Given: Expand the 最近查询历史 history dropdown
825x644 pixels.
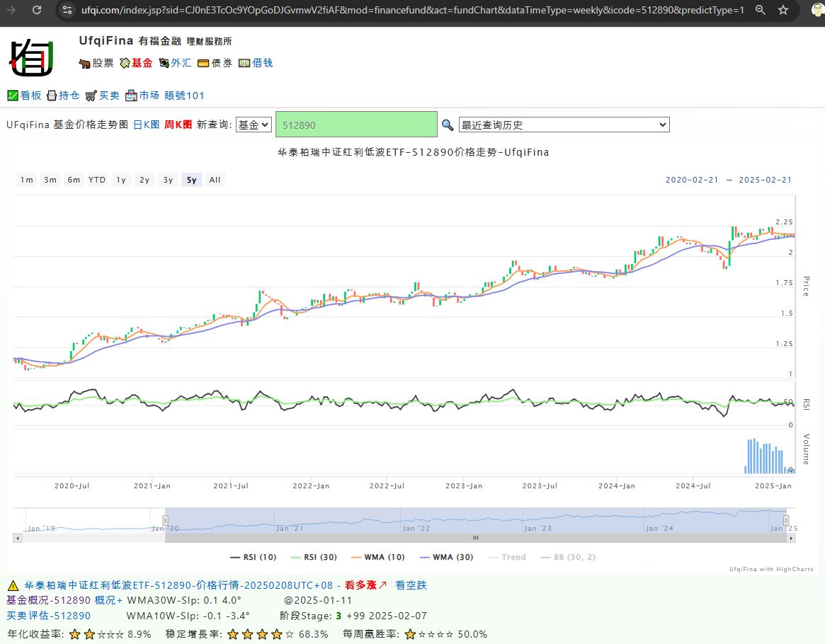Looking at the screenshot, I should tap(564, 125).
